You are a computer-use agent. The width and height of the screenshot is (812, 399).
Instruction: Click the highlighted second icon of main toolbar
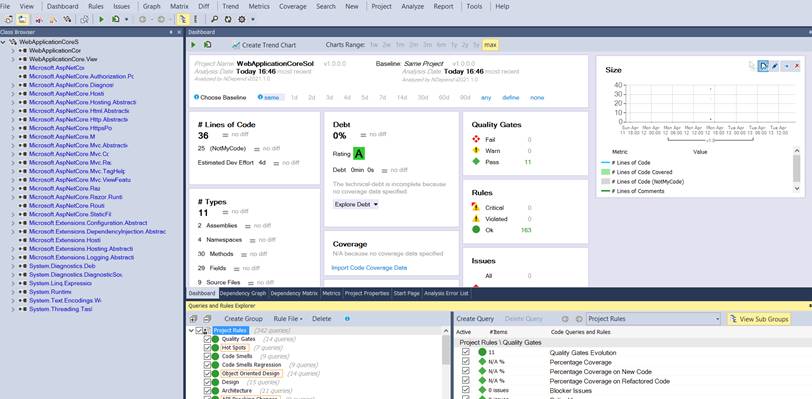click(x=22, y=19)
